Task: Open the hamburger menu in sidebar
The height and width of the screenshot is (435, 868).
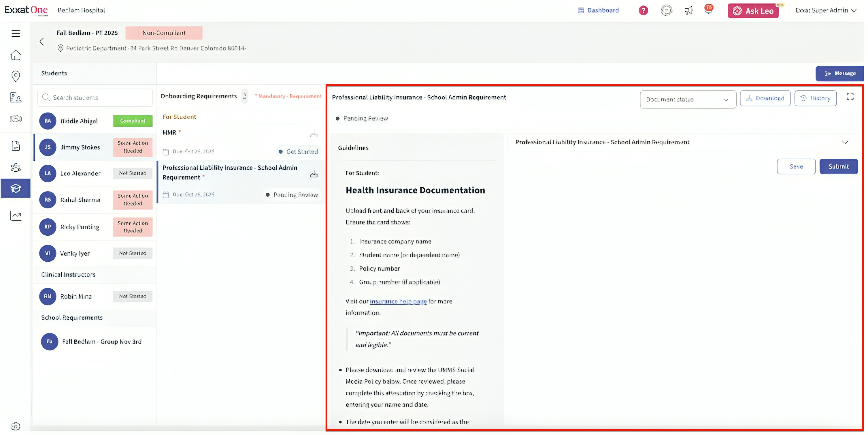Action: [x=16, y=33]
